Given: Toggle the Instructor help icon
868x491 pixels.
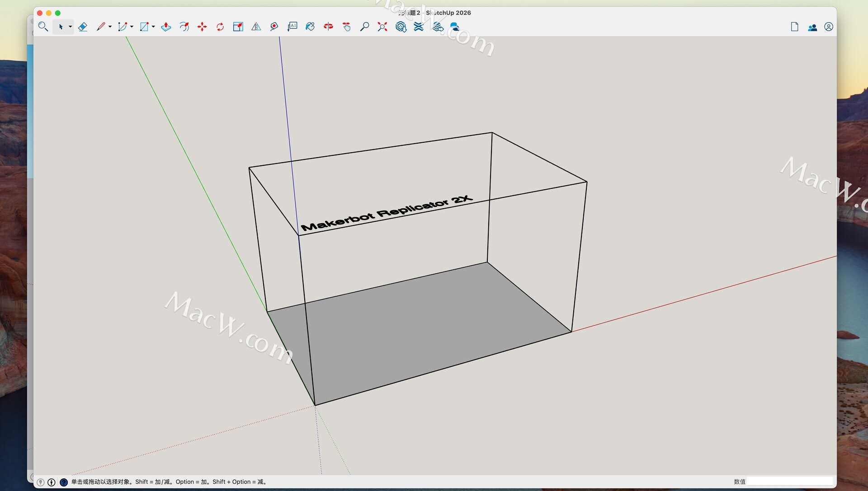Looking at the screenshot, I should point(64,482).
